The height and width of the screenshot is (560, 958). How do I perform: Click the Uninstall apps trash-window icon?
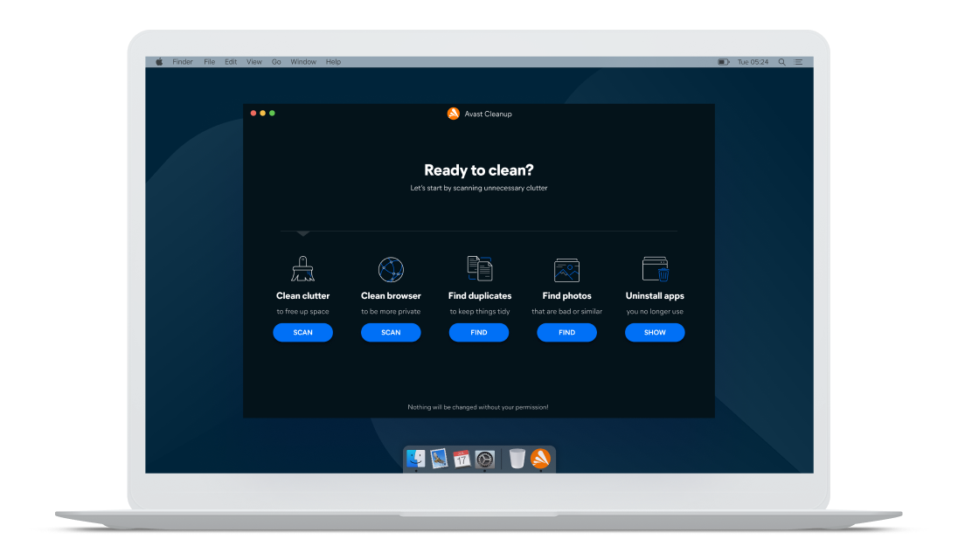click(x=655, y=268)
